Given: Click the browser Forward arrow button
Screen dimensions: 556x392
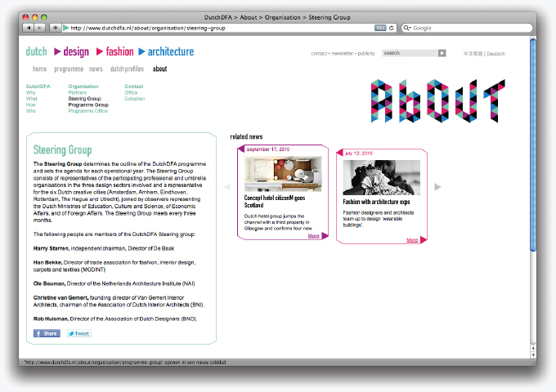Looking at the screenshot, I should tap(40, 28).
